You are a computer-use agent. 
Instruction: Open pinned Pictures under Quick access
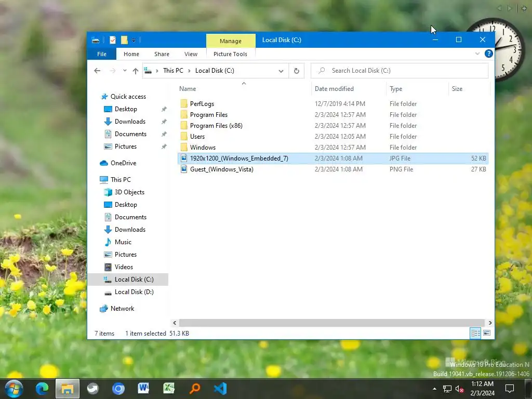click(x=126, y=147)
